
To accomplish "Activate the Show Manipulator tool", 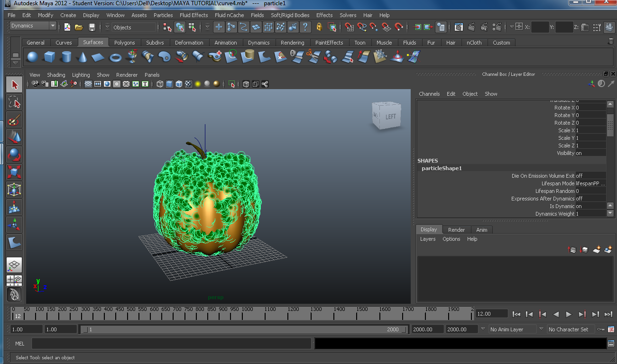I will [14, 225].
